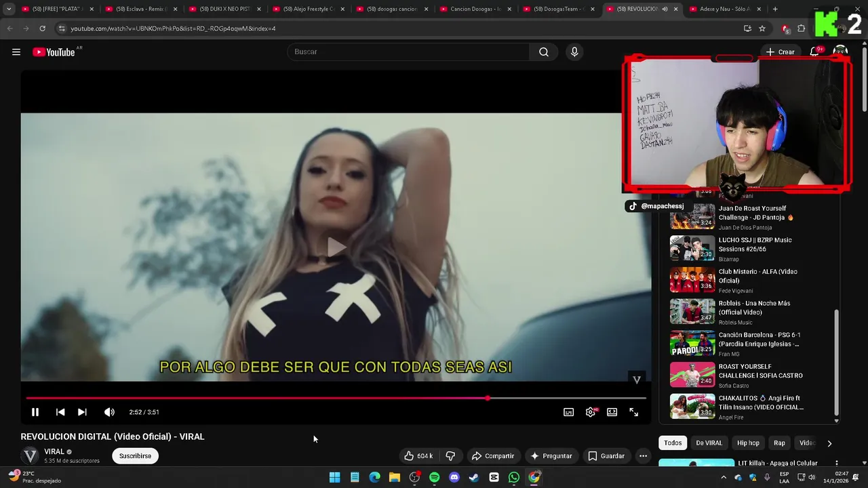868x488 pixels.
Task: Skip to the next video
Action: (82, 412)
